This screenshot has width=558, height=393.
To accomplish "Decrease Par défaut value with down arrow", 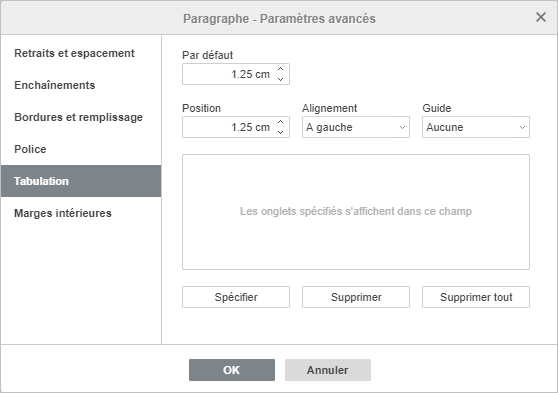I will point(280,79).
